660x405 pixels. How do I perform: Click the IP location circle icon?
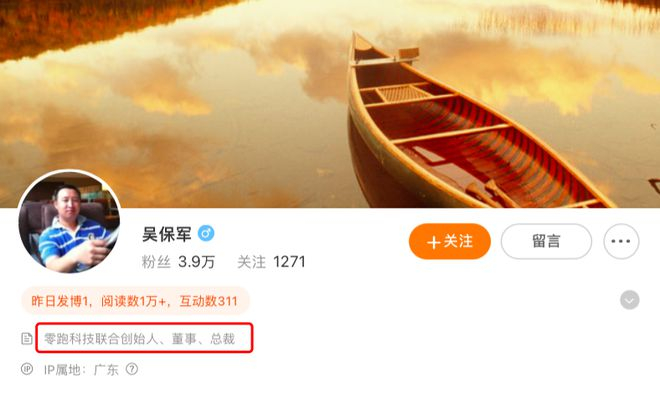tap(27, 369)
